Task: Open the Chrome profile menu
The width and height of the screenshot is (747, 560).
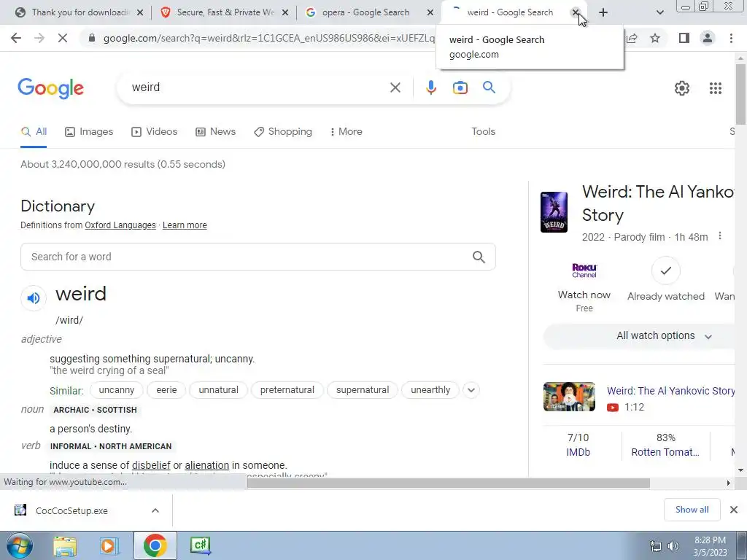Action: 708,38
